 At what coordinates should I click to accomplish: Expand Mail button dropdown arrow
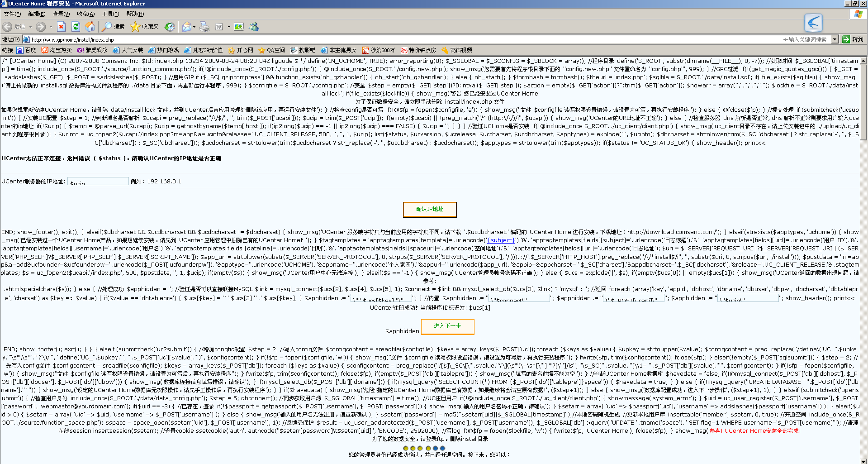pyautogui.click(x=194, y=27)
